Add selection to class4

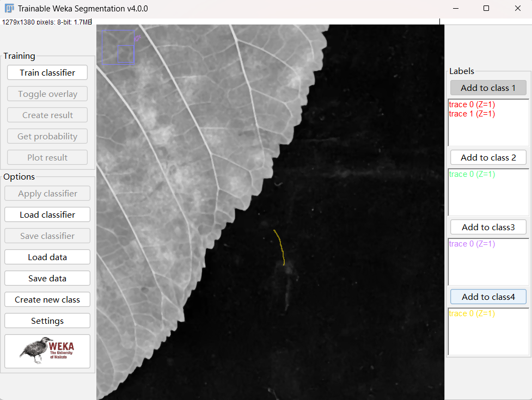pyautogui.click(x=488, y=297)
